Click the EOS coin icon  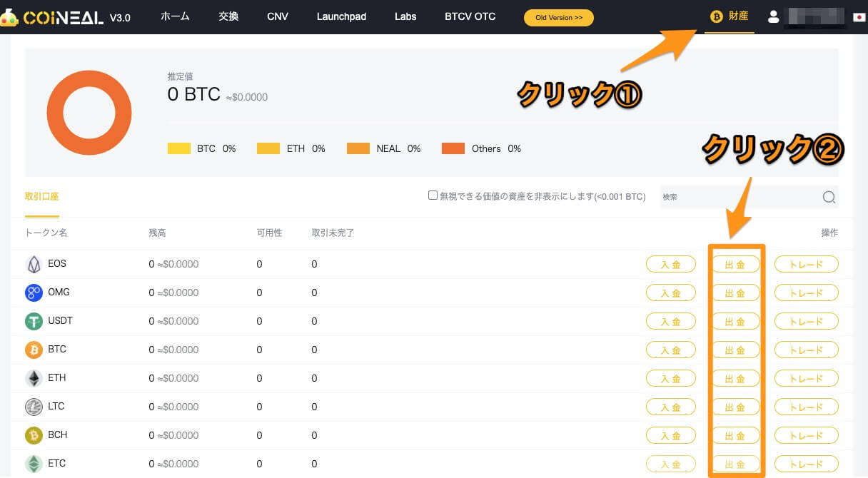point(34,264)
